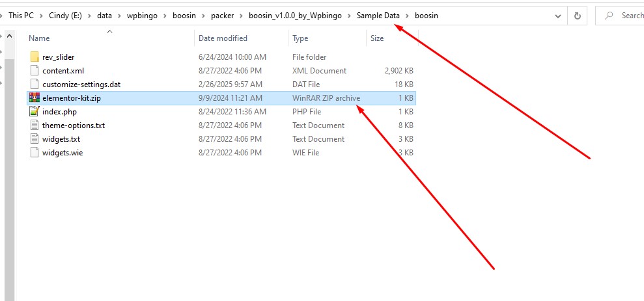The height and width of the screenshot is (301, 644).
Task: Select the WinRAR icon of elementor-kit.zip
Action: pyautogui.click(x=35, y=98)
